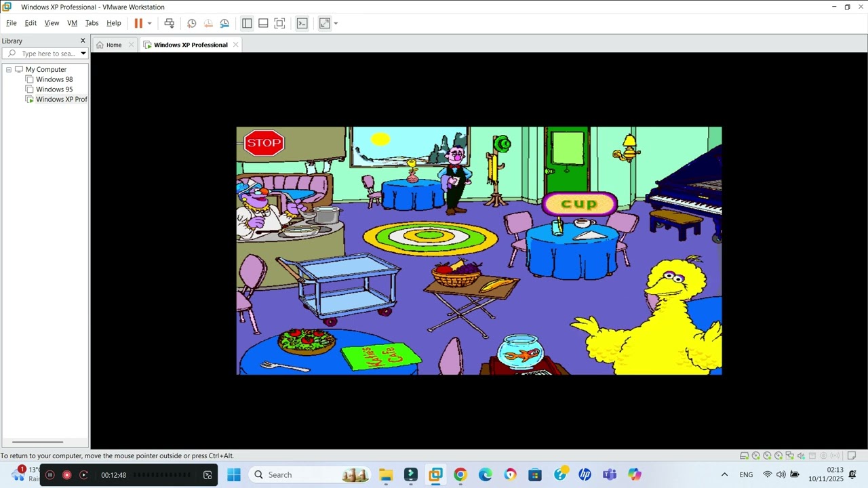868x488 pixels.
Task: Revert virtual machine to snapshot
Action: tap(208, 23)
